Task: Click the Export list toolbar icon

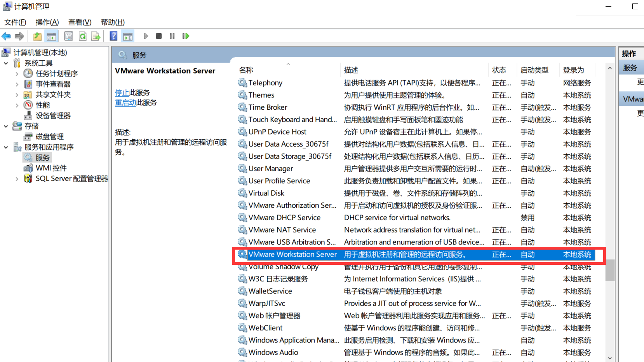Action: [x=96, y=36]
